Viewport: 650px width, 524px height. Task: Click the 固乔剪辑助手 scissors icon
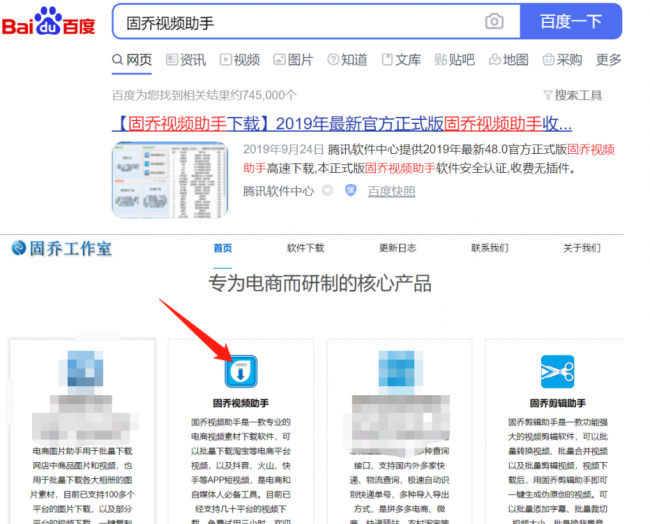tap(558, 371)
